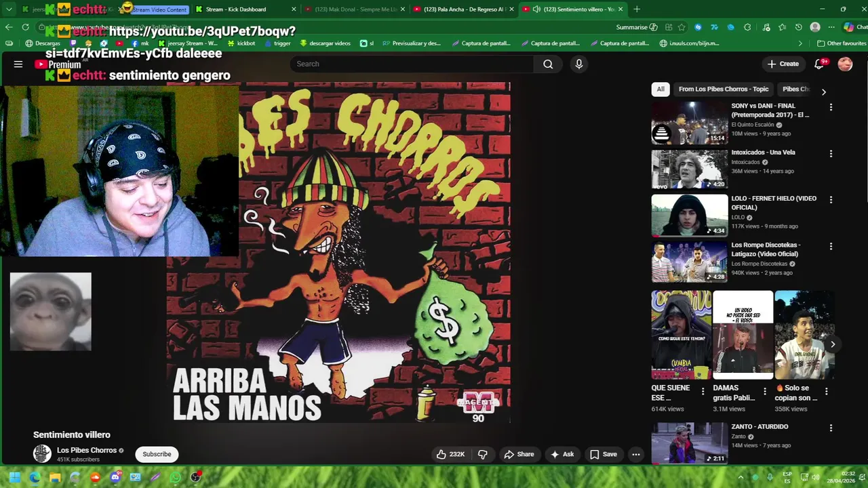This screenshot has width=868, height=488.
Task: Open options for QUE SUENE ESE short
Action: [x=703, y=391]
